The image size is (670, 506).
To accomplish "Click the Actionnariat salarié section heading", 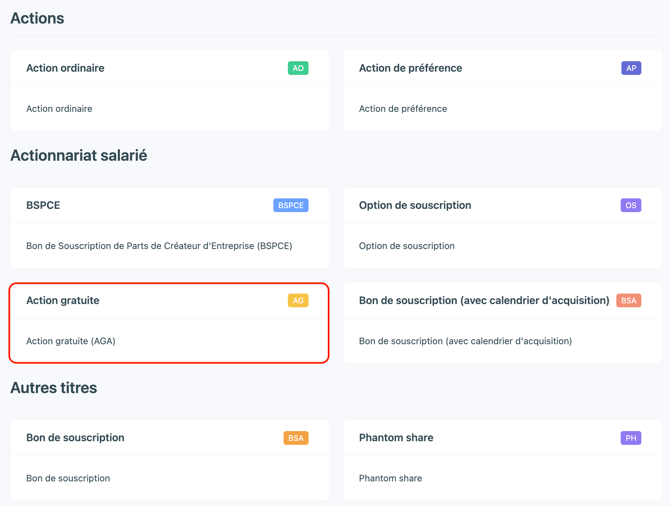I will [x=79, y=156].
